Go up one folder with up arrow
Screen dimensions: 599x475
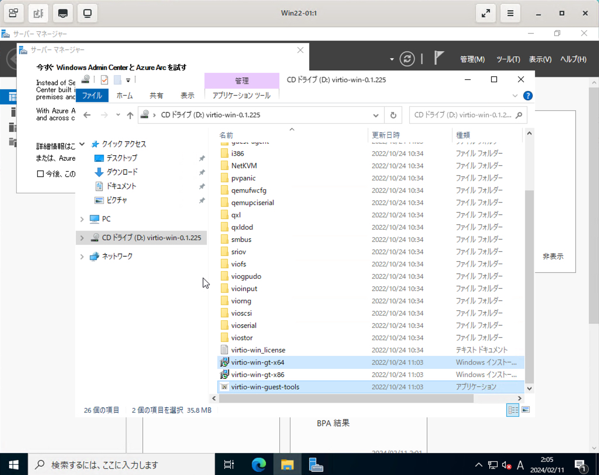pos(130,115)
